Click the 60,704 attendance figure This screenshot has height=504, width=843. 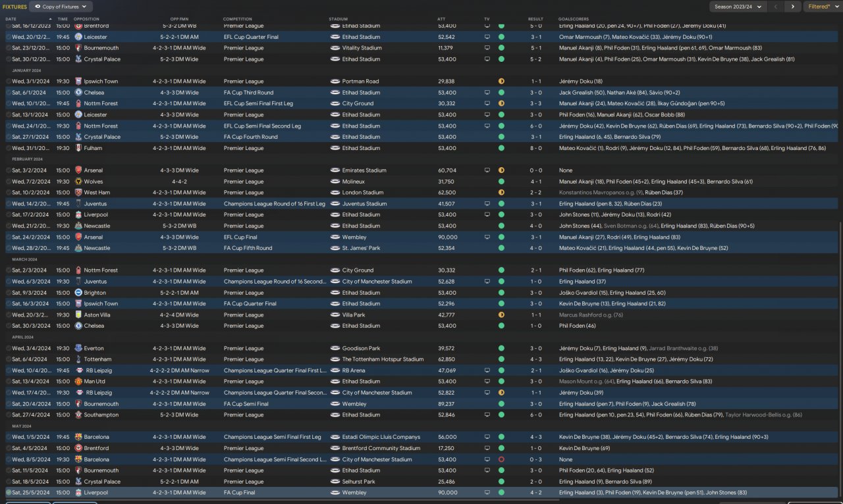pyautogui.click(x=446, y=170)
